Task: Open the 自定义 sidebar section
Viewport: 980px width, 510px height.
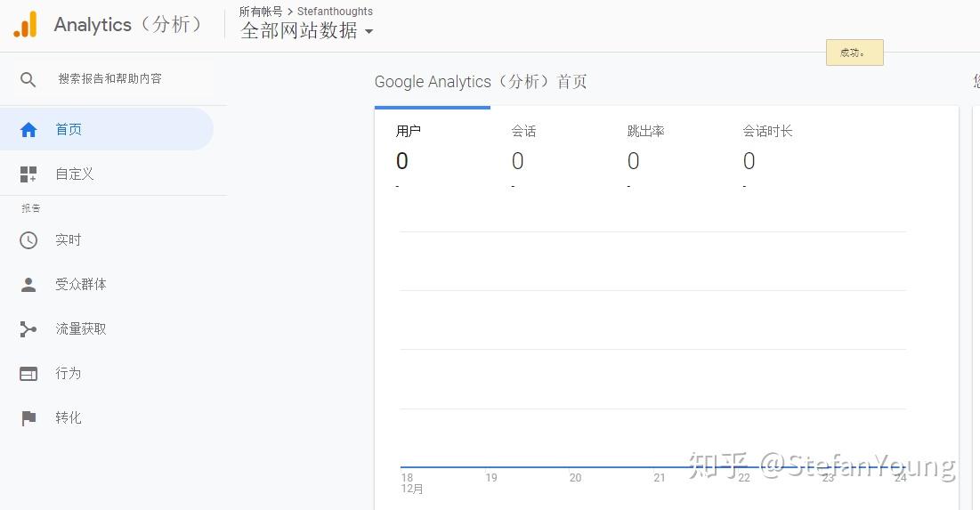Action: pos(106,174)
